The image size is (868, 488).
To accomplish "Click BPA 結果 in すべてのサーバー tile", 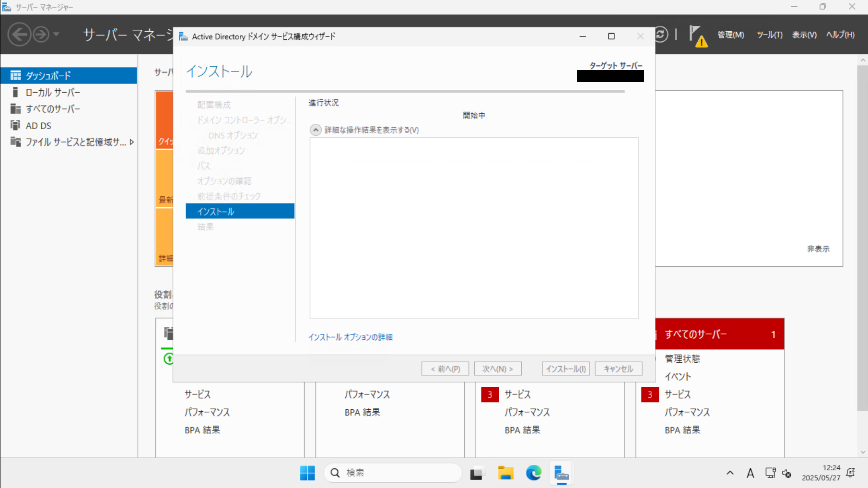I will pyautogui.click(x=682, y=430).
